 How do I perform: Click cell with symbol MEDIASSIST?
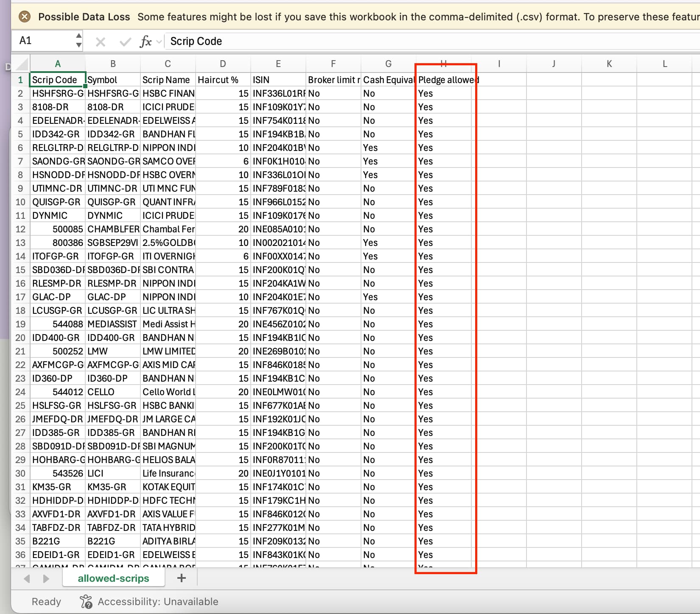[x=113, y=324]
